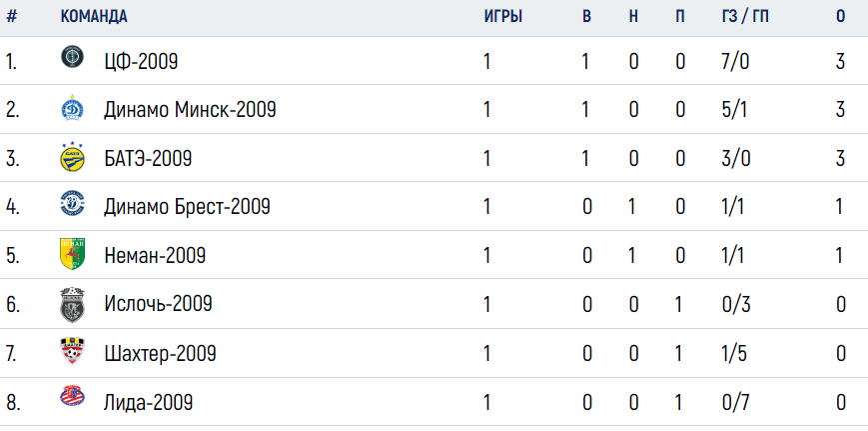Click the В wins column header
The width and height of the screenshot is (868, 431).
(x=586, y=17)
